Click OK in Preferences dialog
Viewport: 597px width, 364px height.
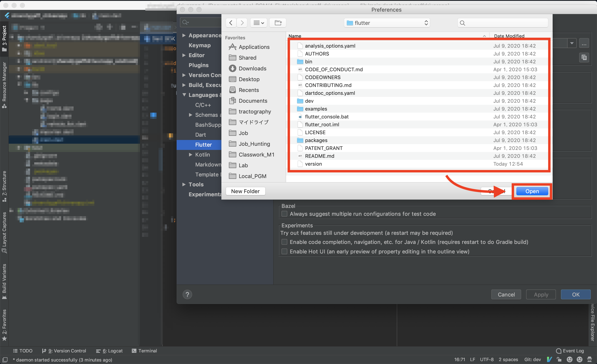(x=576, y=294)
